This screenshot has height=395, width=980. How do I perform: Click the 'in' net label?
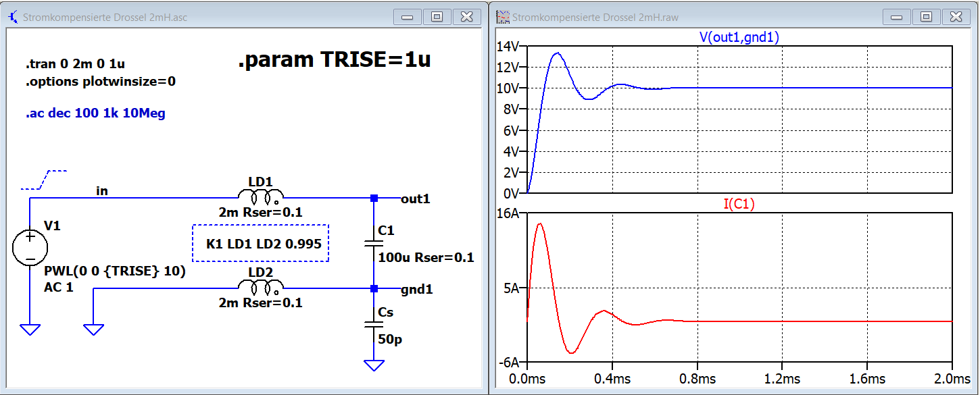point(102,192)
